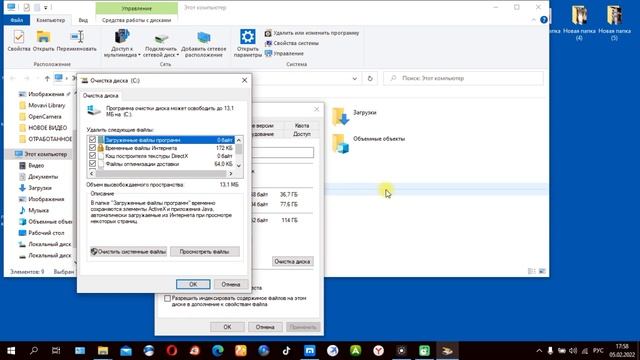
Task: Click Очистить системные файлы button
Action: tap(128, 252)
